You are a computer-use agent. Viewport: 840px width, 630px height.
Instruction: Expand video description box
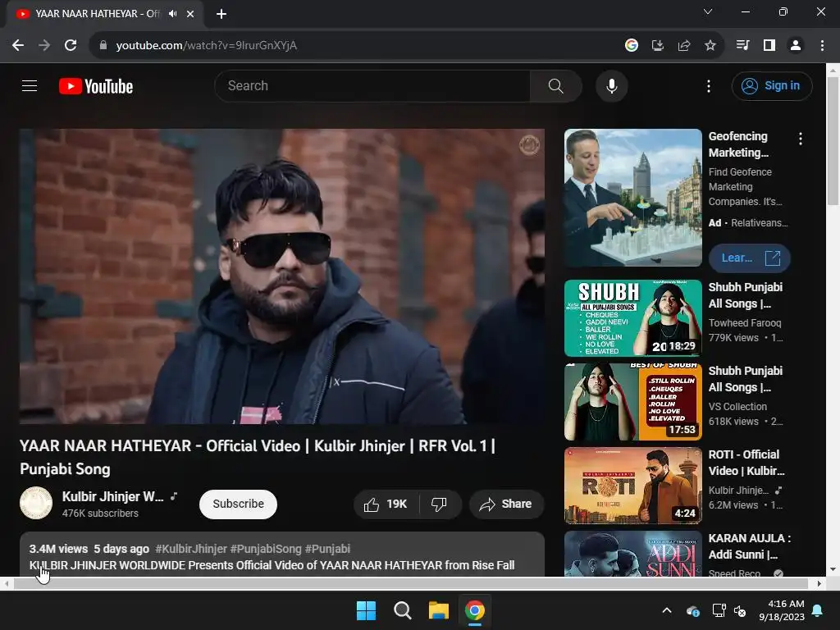click(x=282, y=555)
